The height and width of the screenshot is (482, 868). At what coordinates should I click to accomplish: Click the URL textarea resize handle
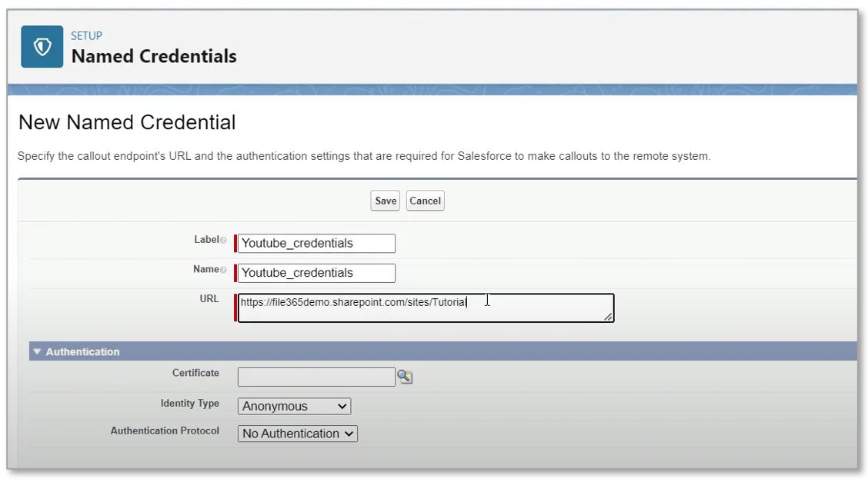point(610,317)
